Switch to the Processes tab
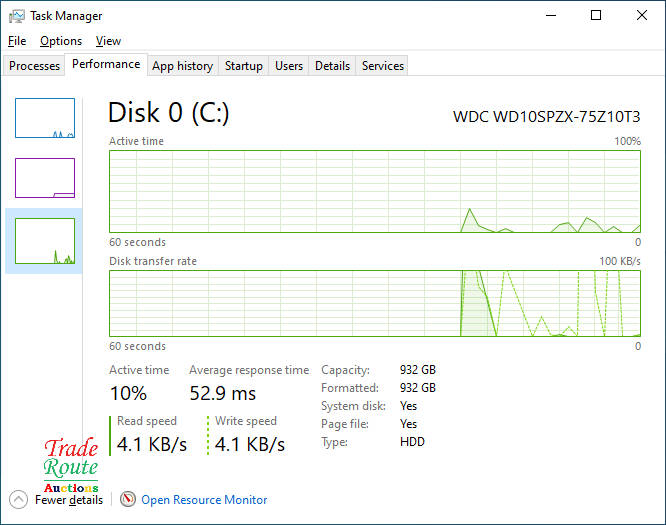Viewport: 666px width, 525px height. (35, 66)
